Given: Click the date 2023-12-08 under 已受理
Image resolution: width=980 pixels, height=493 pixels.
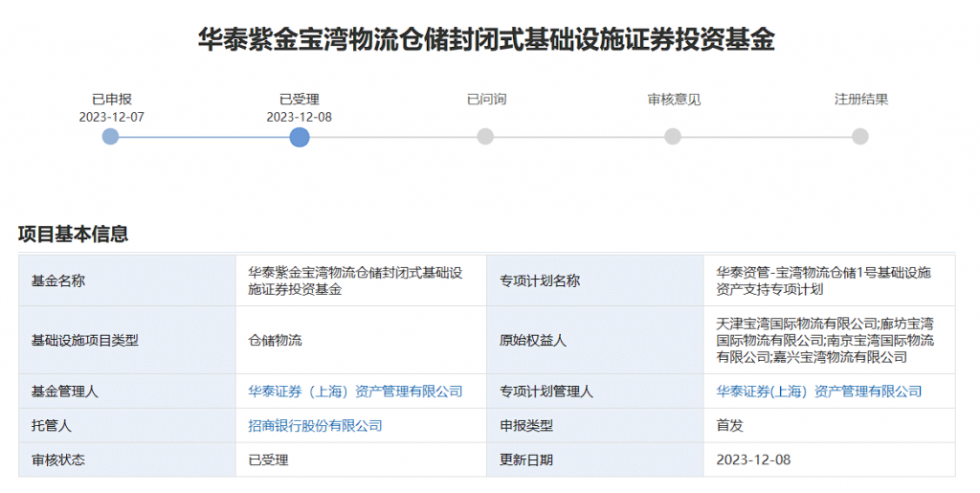Looking at the screenshot, I should pos(299,117).
